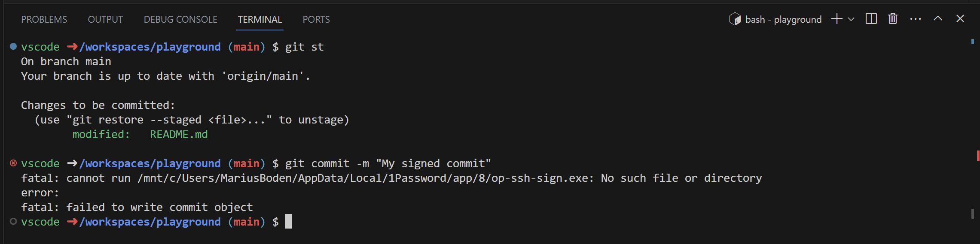Open the launch profile dropdown chevron
Viewport: 980px width, 244px height.
click(851, 19)
